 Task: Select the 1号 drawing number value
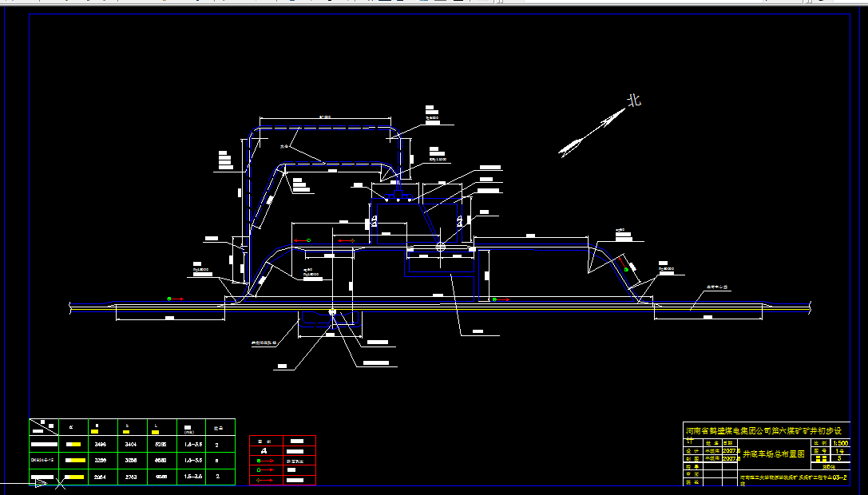click(842, 451)
